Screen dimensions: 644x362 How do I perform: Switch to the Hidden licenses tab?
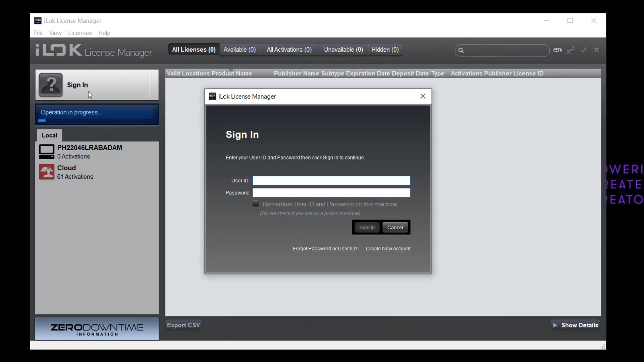(385, 50)
